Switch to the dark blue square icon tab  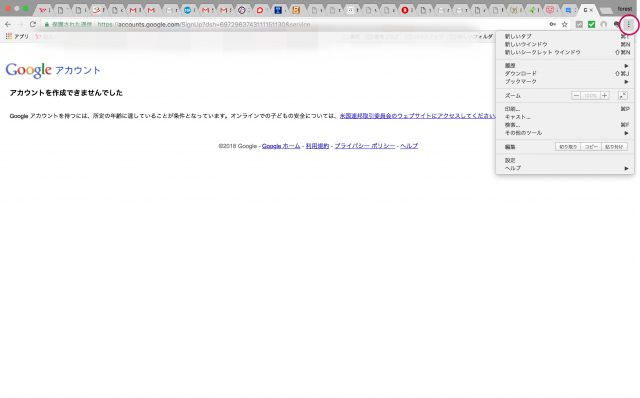[278, 10]
